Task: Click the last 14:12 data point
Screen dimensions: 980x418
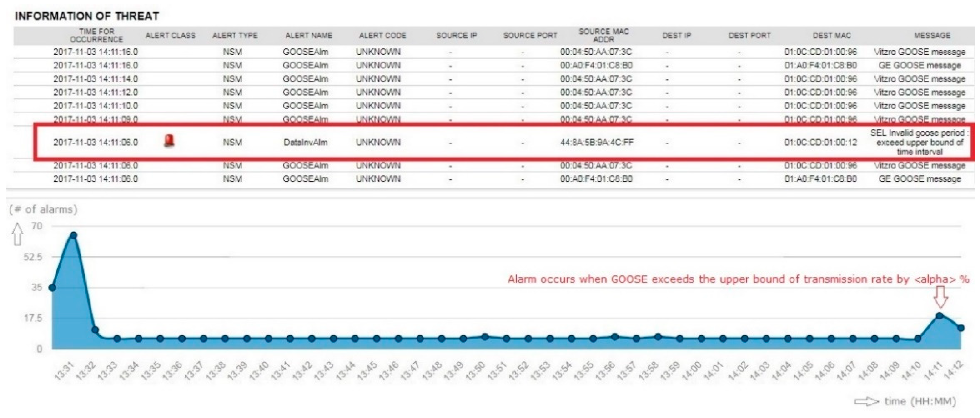Action: tap(961, 328)
